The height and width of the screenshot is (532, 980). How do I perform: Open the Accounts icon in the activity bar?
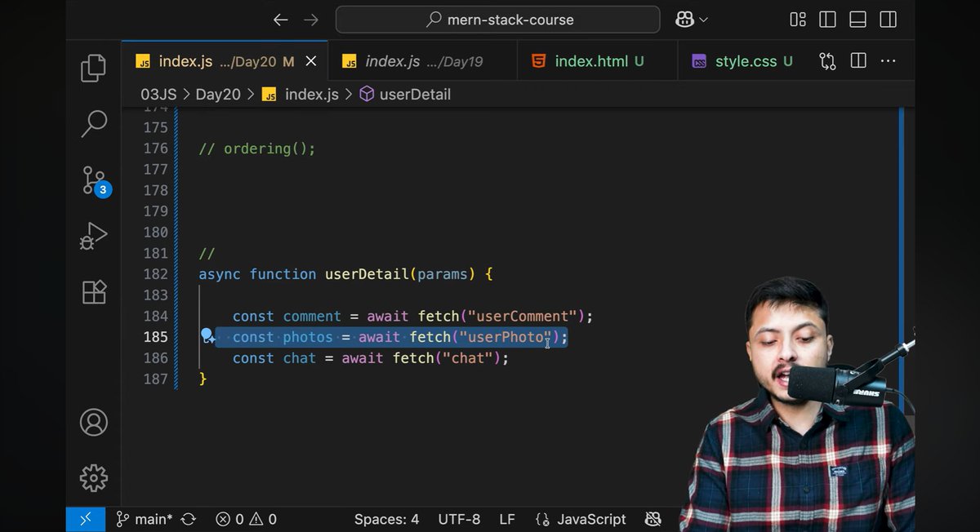click(93, 422)
